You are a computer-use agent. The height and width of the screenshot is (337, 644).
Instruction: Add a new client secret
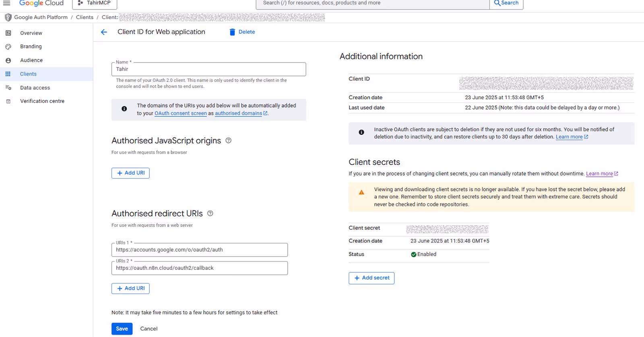tap(372, 278)
